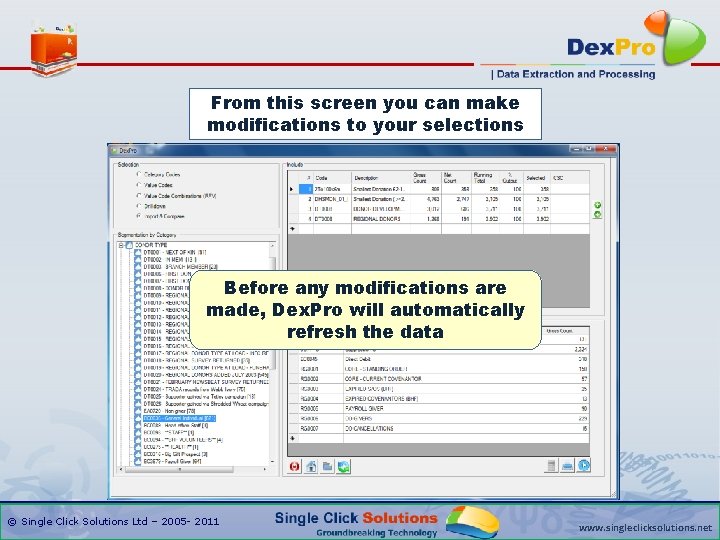Screen dimensions: 720x540
Task: Select the PAYROLL GIVER row
Action: 439,409
